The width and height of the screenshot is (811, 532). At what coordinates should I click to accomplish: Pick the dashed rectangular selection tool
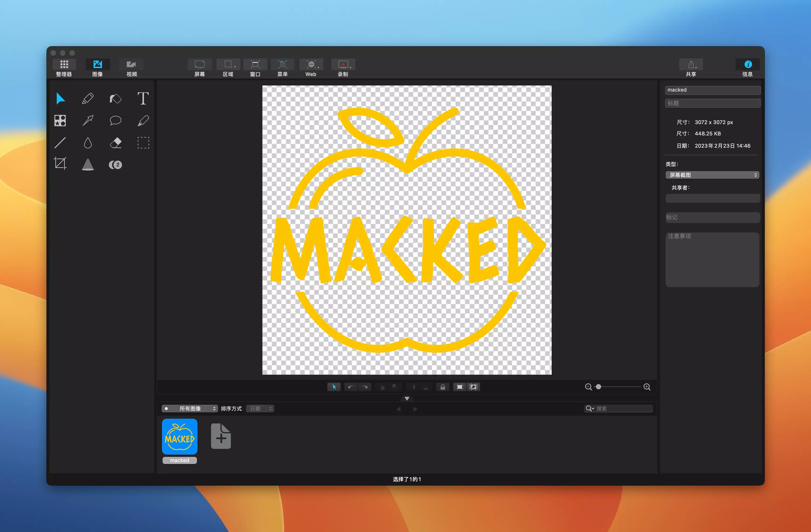click(143, 143)
